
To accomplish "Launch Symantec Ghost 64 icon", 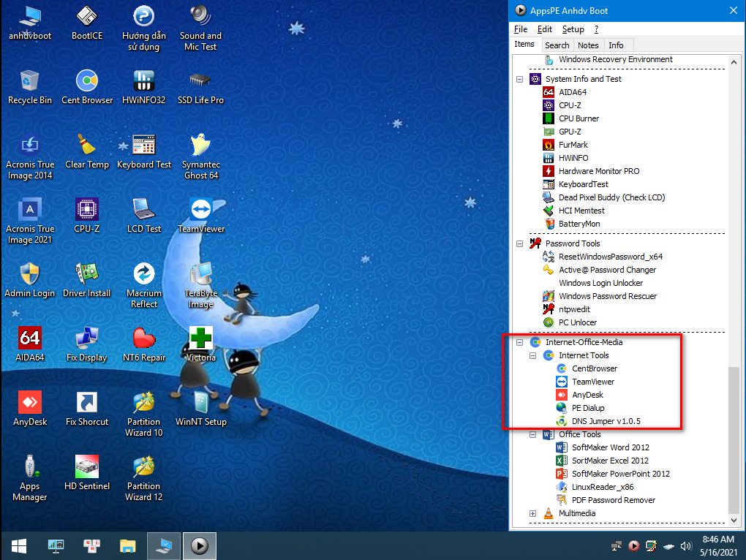I will 201,157.
